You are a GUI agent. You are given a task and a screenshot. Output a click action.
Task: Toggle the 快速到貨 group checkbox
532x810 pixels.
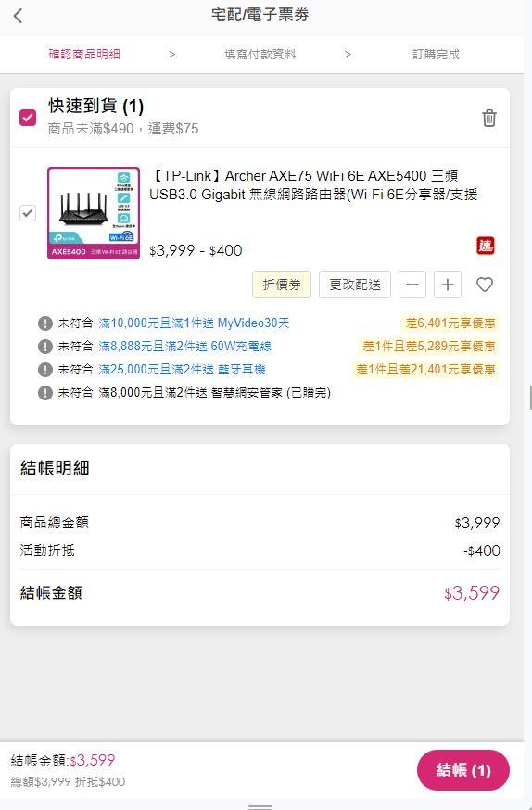28,118
